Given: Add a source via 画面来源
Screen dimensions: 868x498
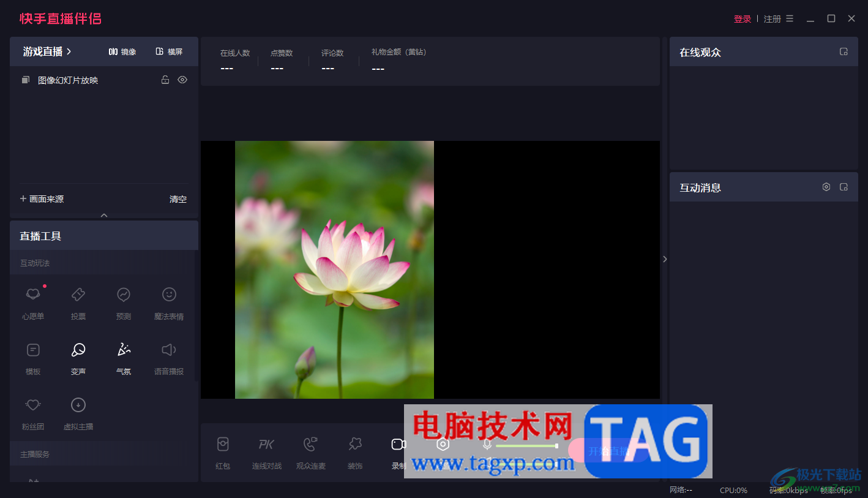Looking at the screenshot, I should (x=42, y=199).
